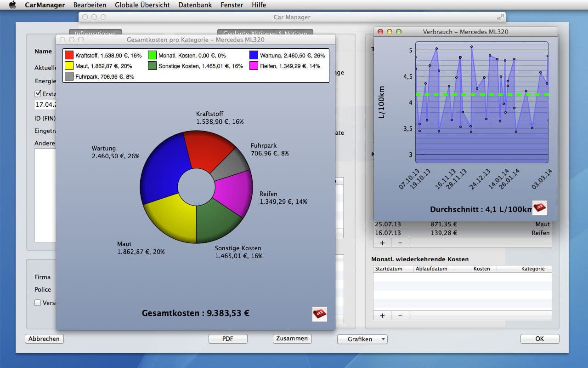Click the Ablaufdatum column header
This screenshot has height=368, width=588.
tap(434, 269)
